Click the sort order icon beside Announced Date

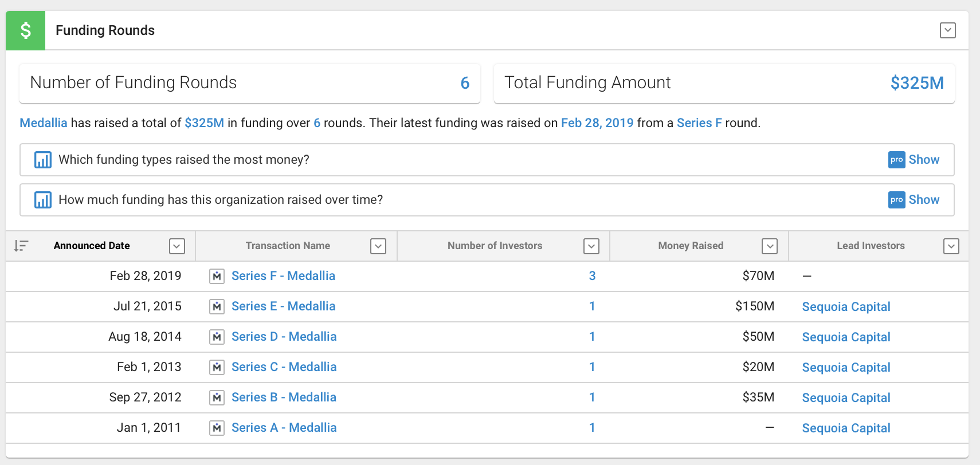pyautogui.click(x=21, y=246)
